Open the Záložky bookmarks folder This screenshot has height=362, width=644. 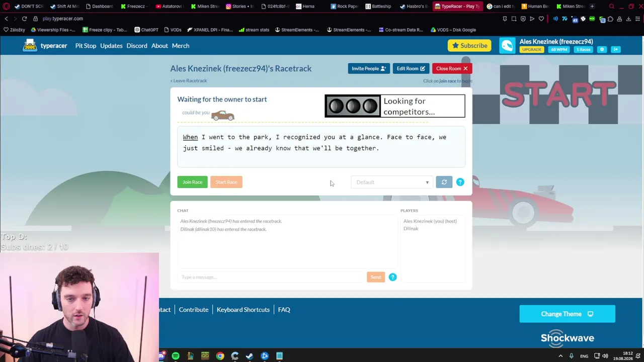tap(14, 30)
